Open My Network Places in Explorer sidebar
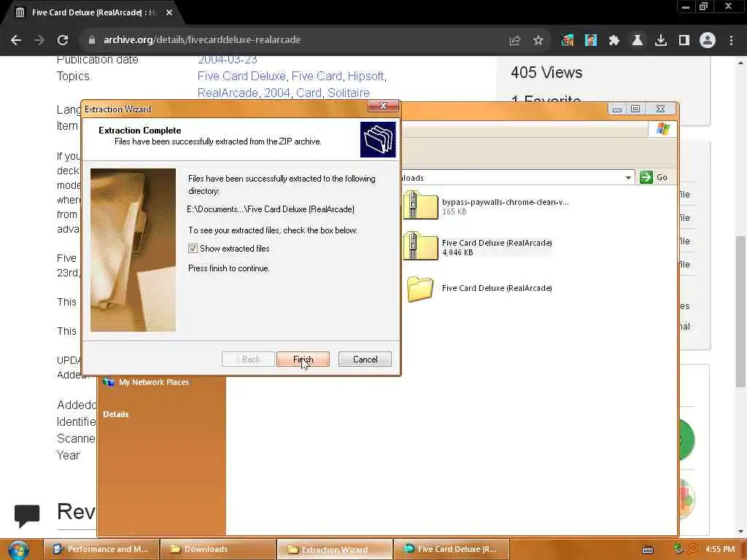The image size is (747, 560). [153, 382]
